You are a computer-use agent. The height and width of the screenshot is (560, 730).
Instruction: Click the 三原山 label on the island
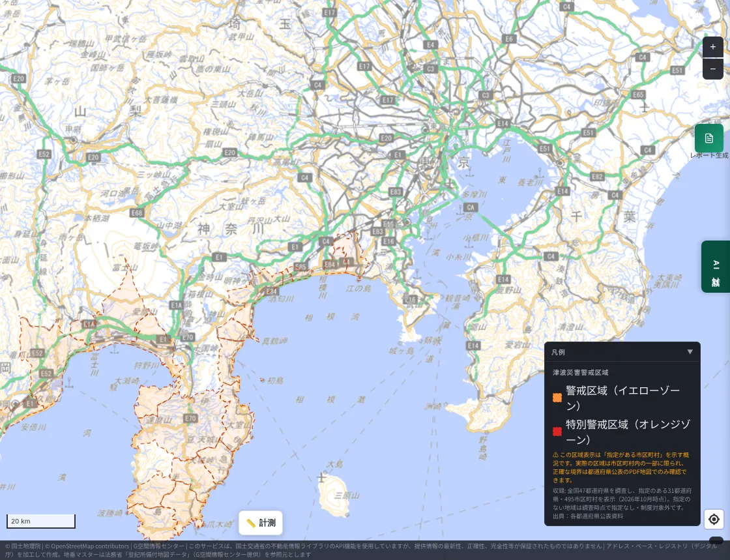pos(346,495)
